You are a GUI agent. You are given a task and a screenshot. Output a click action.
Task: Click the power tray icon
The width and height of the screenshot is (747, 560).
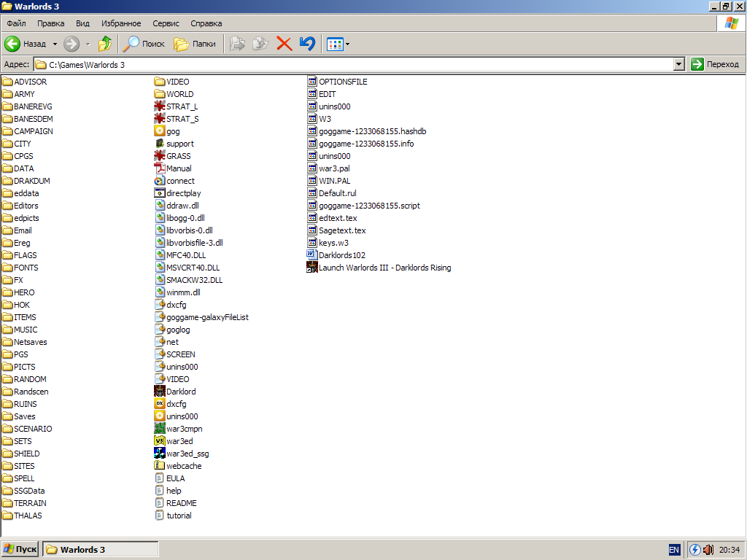[x=695, y=550]
